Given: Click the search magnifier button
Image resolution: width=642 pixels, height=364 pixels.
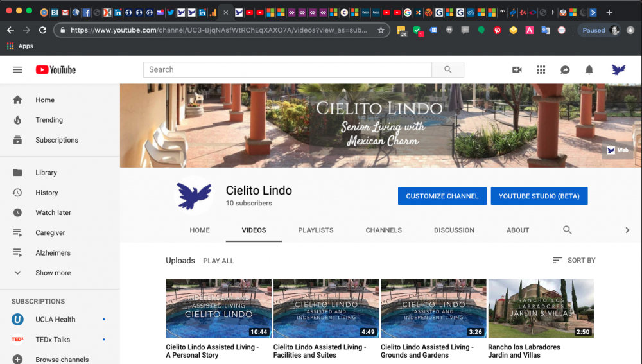Looking at the screenshot, I should point(447,70).
